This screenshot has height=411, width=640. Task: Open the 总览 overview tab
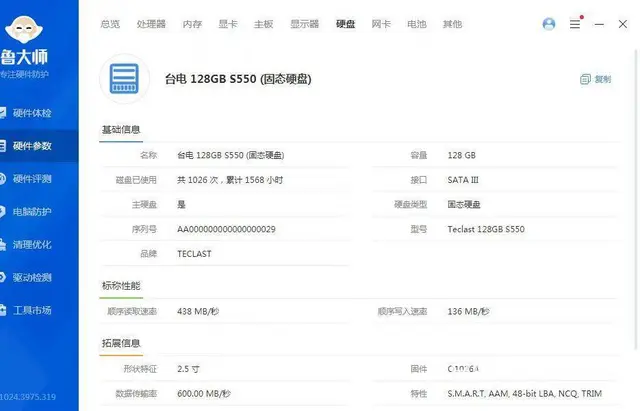pyautogui.click(x=110, y=24)
